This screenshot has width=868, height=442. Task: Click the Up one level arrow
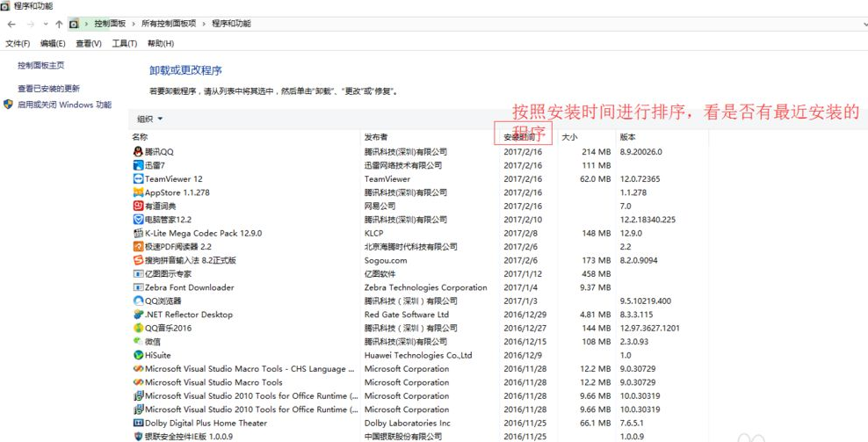point(59,24)
